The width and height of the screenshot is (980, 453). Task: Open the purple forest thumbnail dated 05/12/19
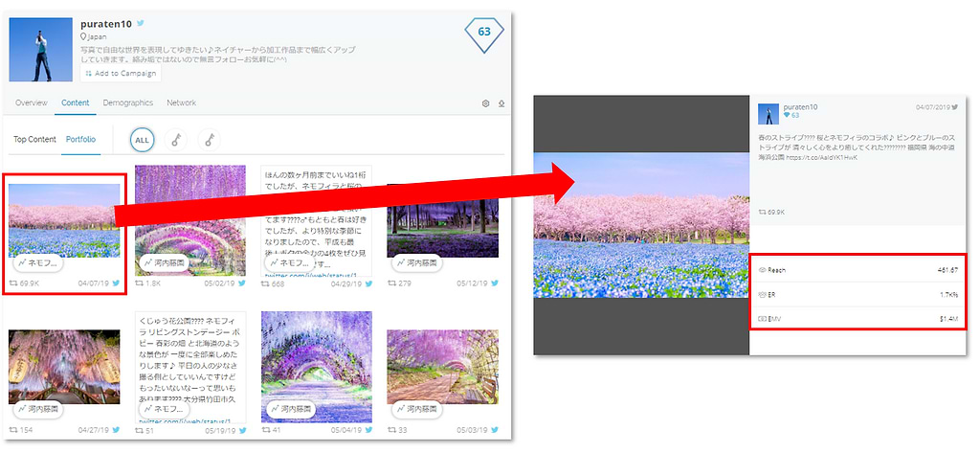coord(442,220)
